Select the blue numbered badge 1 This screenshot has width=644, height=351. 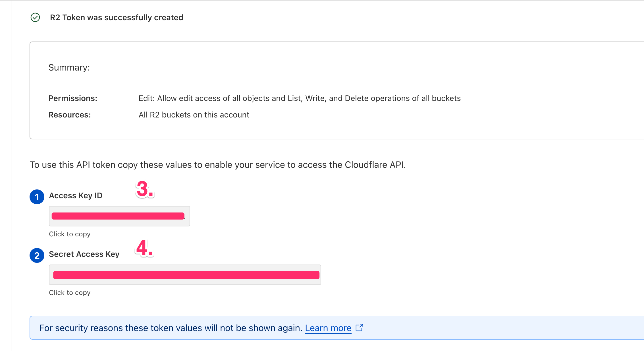pos(37,197)
